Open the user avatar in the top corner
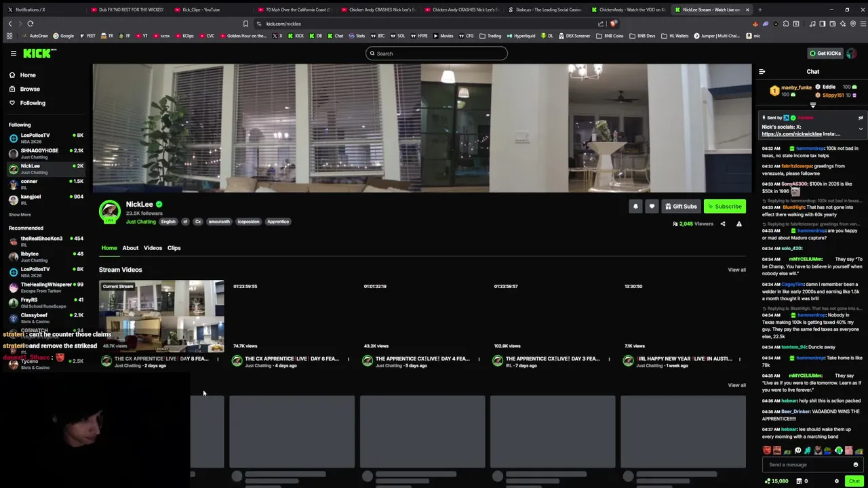 [852, 53]
